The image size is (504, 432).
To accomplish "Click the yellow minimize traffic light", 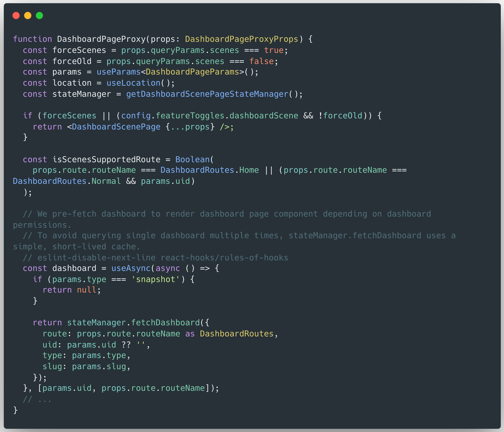I will [28, 15].
